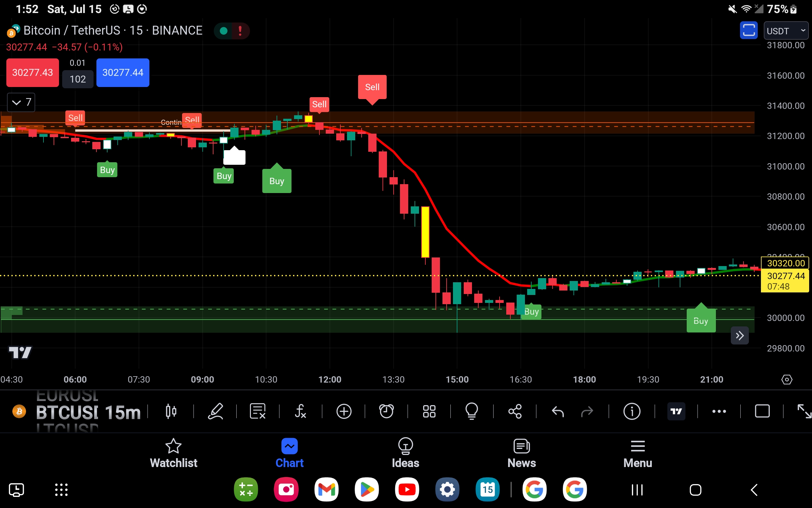Tap the Android home navigation button
The height and width of the screenshot is (508, 812).
click(695, 490)
